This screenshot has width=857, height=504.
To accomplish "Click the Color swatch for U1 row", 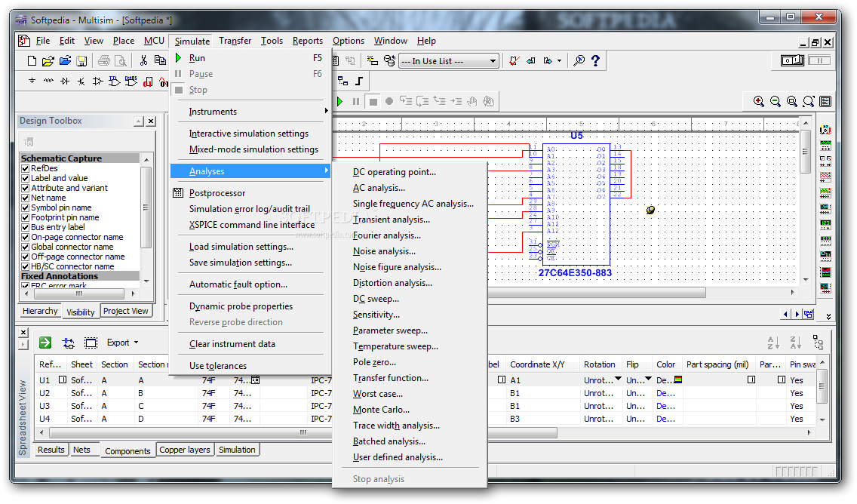I will click(677, 380).
